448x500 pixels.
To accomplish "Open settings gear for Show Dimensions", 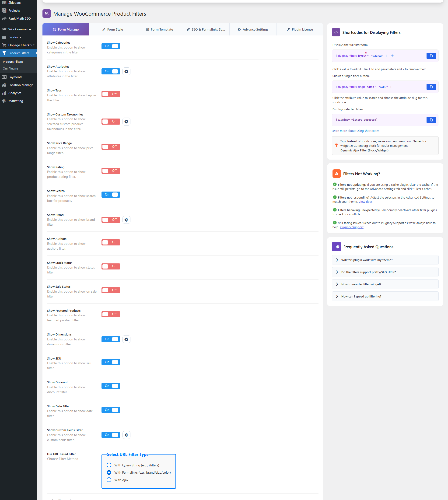I will 126,339.
